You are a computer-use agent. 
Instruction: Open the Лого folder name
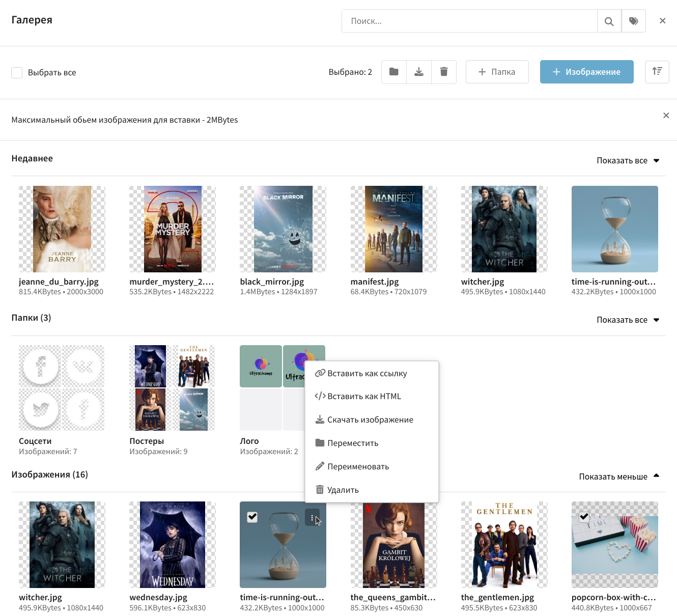249,441
